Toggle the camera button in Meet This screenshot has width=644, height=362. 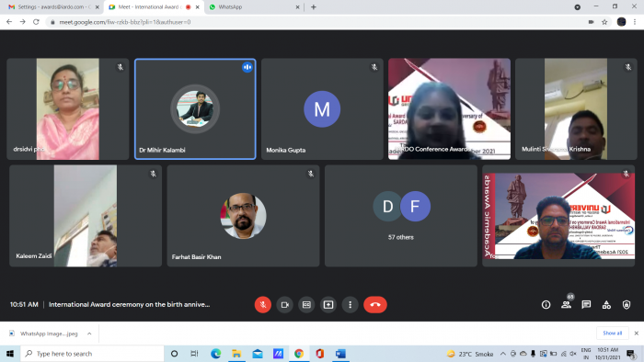coord(284,305)
